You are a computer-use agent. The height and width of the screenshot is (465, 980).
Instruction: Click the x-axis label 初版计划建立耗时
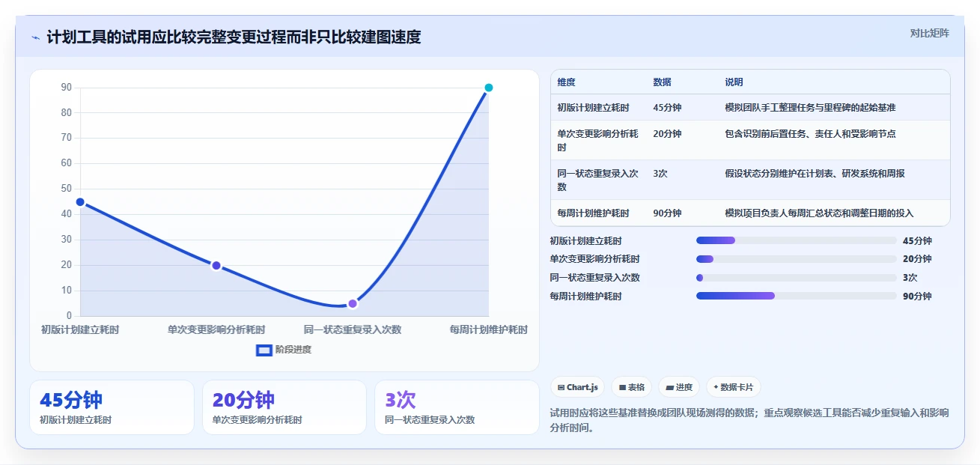80,329
